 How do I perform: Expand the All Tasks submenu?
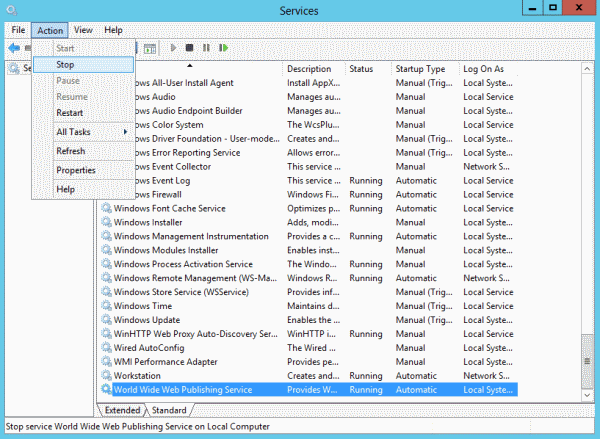pos(83,132)
